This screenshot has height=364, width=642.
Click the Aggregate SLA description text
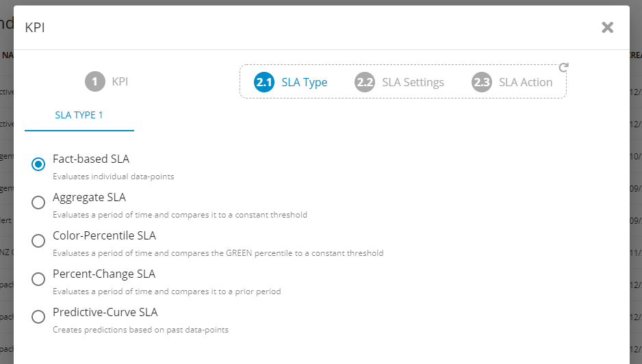[179, 215]
